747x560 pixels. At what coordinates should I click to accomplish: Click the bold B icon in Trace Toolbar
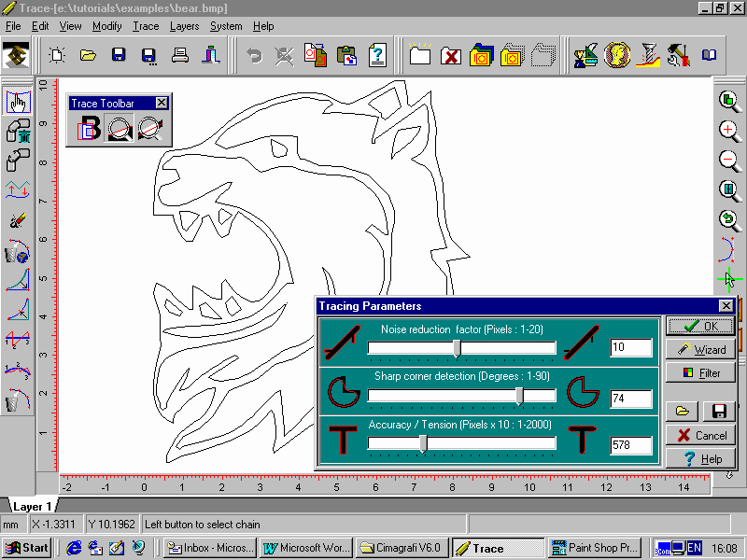89,128
